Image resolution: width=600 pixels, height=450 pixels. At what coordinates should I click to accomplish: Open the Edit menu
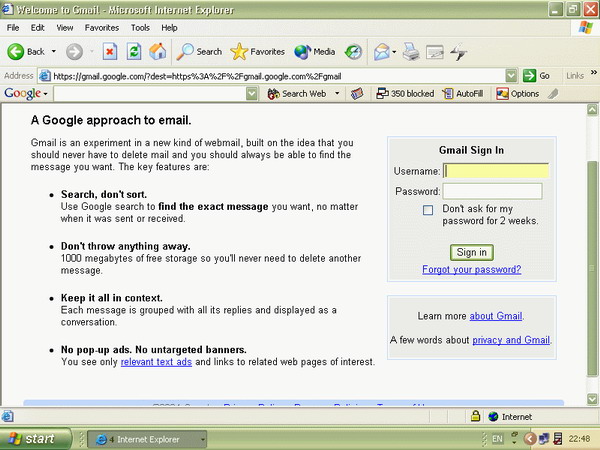coord(38,28)
